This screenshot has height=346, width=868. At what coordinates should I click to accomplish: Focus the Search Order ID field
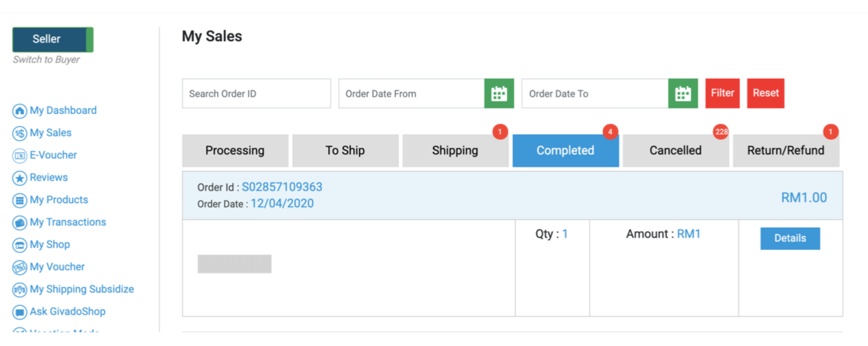click(x=256, y=94)
